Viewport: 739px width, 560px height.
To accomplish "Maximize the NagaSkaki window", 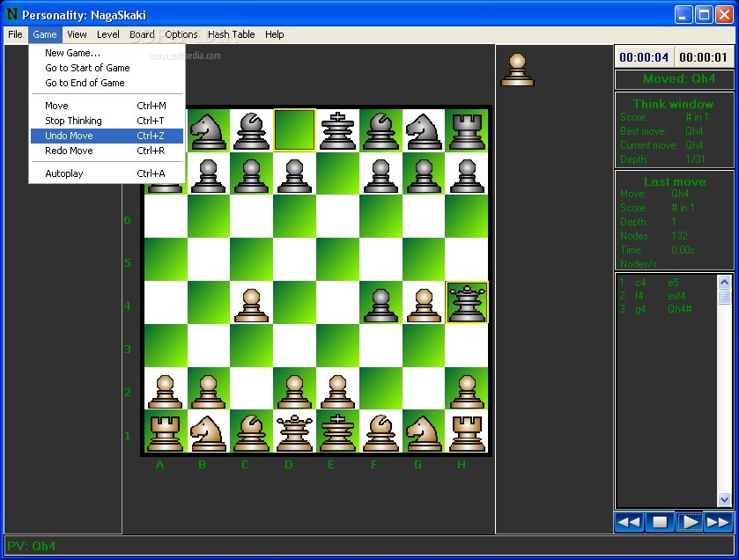I will [704, 15].
